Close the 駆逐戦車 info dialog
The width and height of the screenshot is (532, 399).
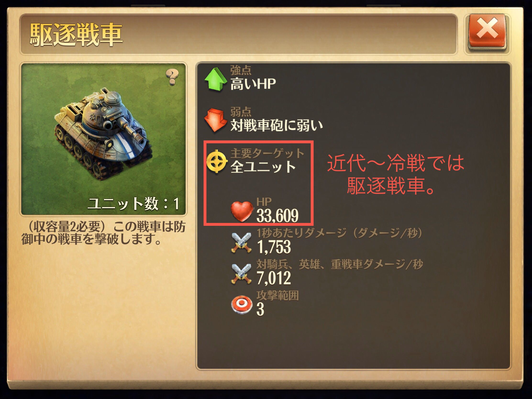click(487, 32)
